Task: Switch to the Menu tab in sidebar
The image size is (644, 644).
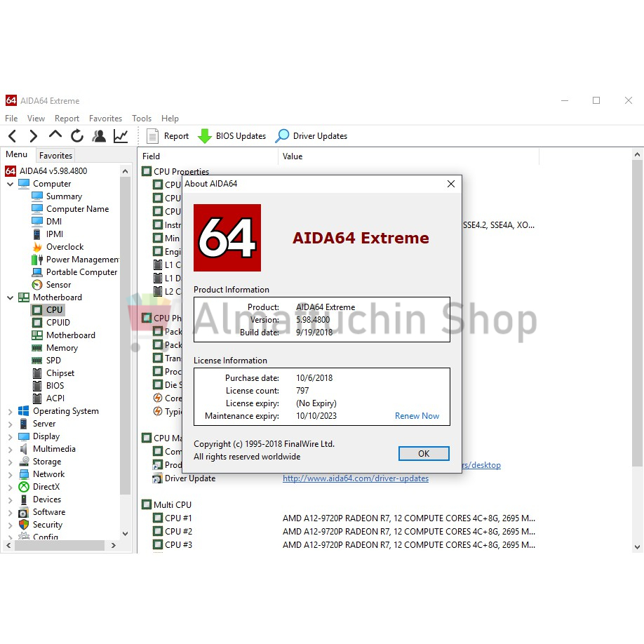Action: [x=16, y=154]
